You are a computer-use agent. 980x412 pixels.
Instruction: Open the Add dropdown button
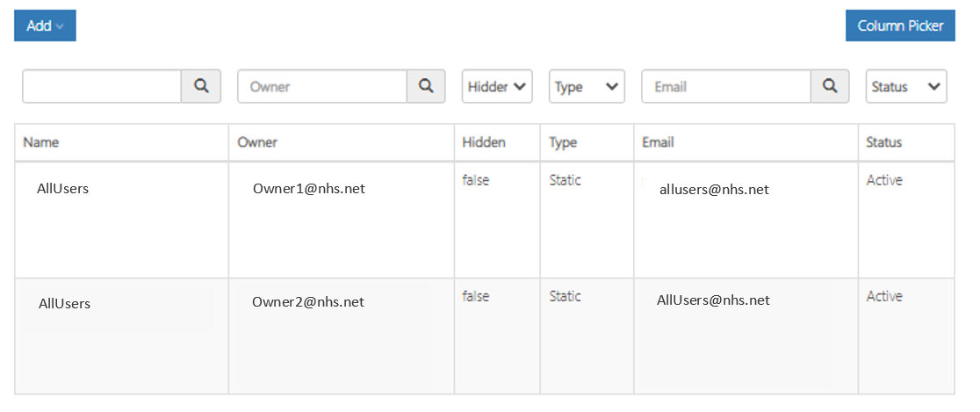coord(45,25)
